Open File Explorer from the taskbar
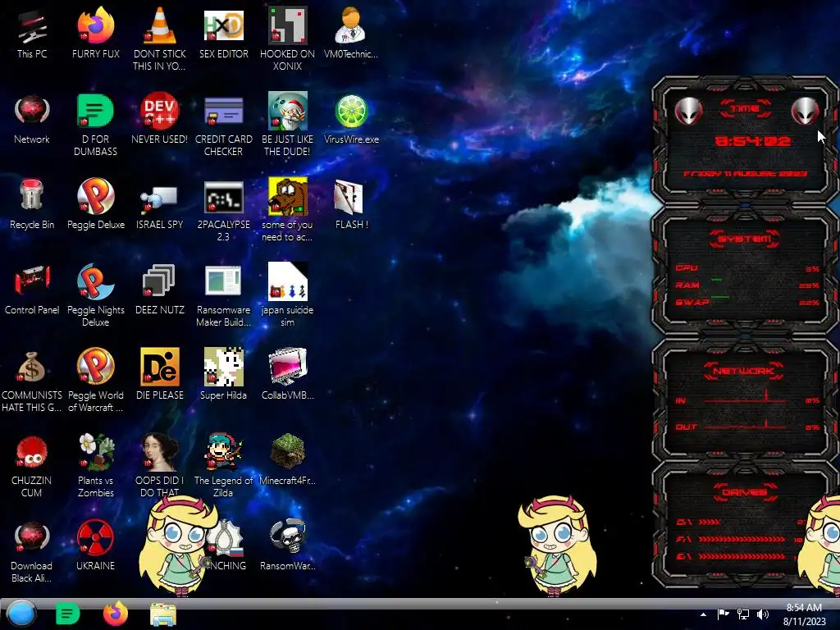Screen dimensions: 840x630 point(163,614)
